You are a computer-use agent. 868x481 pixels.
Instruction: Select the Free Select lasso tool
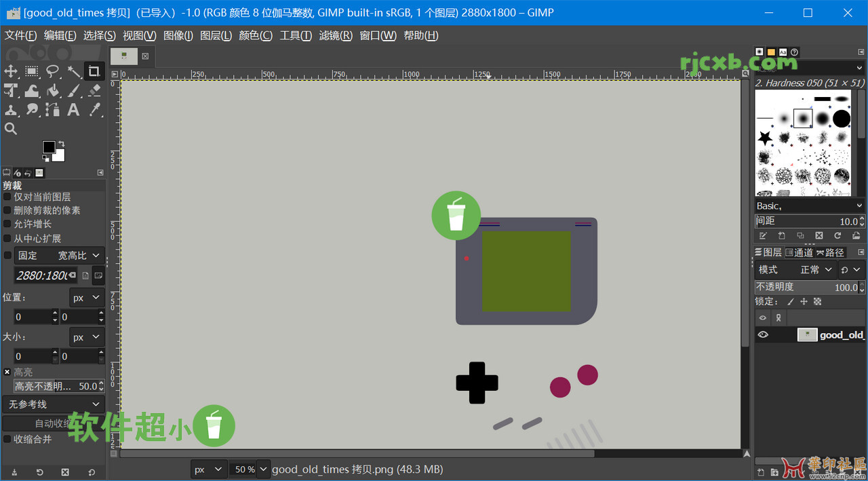(53, 71)
